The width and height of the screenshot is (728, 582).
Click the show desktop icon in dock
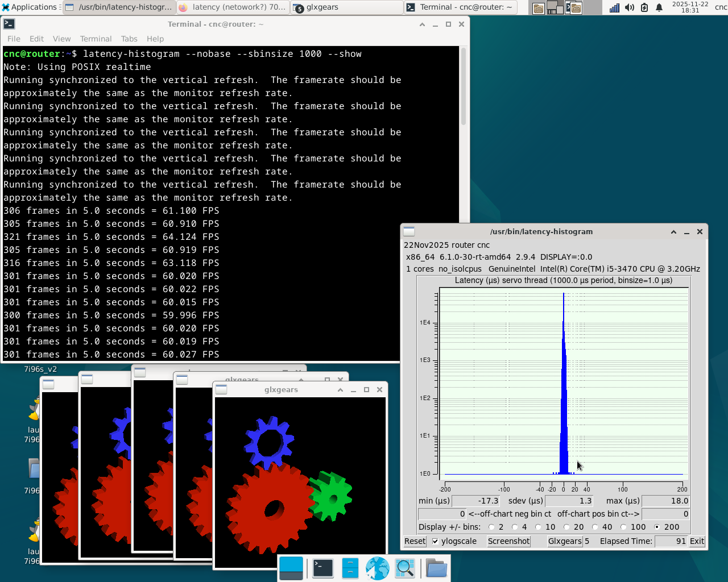click(291, 568)
